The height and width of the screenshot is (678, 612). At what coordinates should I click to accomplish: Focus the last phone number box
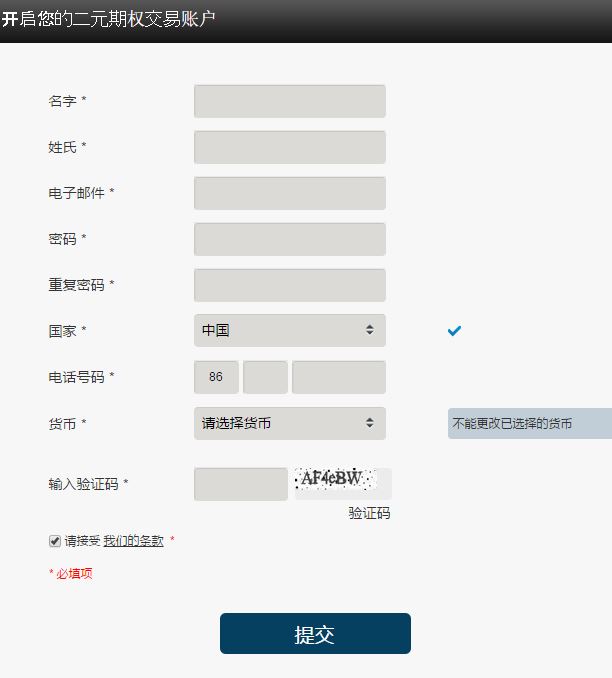click(338, 377)
